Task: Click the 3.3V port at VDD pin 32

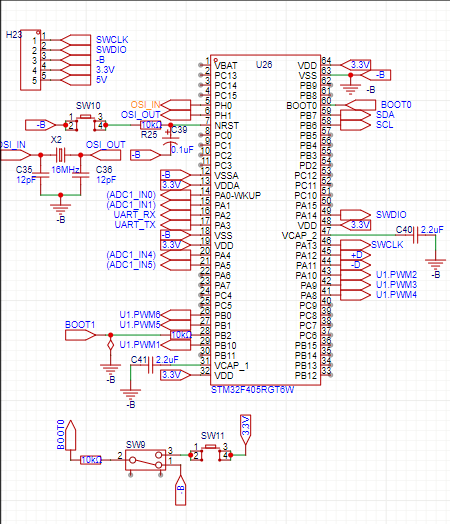Action: point(176,375)
